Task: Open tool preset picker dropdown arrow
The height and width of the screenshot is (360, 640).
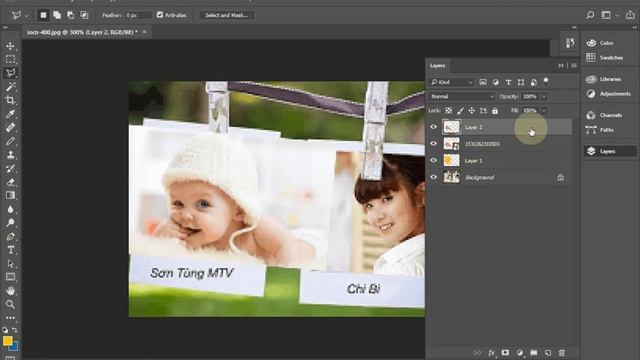Action: [27, 16]
